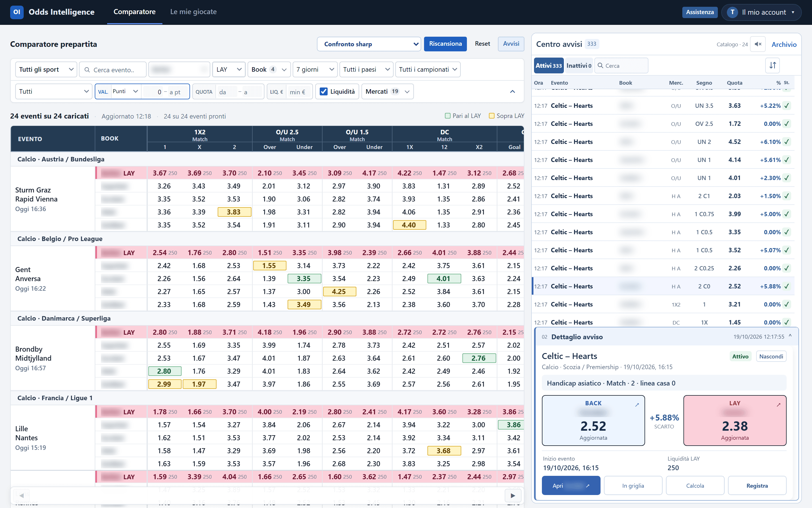Click the OI logo icon
Screen dimensions: 812x508
click(x=17, y=12)
